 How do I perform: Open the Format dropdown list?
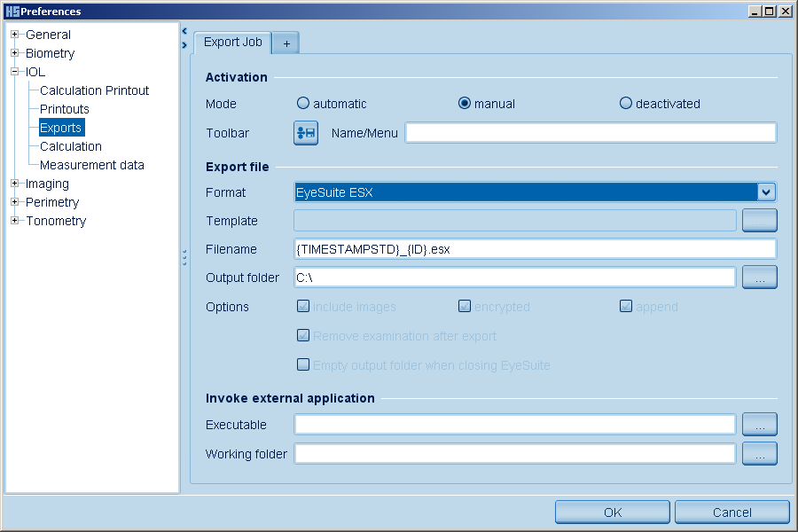coord(766,192)
